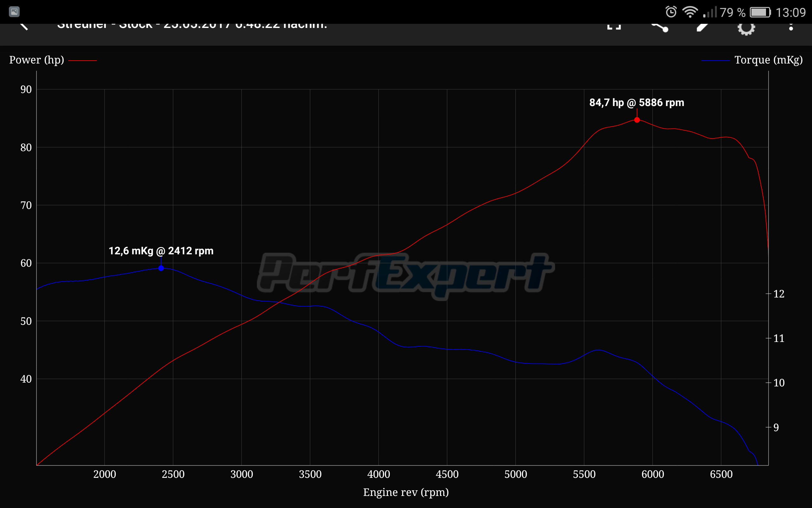Tap the 5000 rpm axis label

516,474
